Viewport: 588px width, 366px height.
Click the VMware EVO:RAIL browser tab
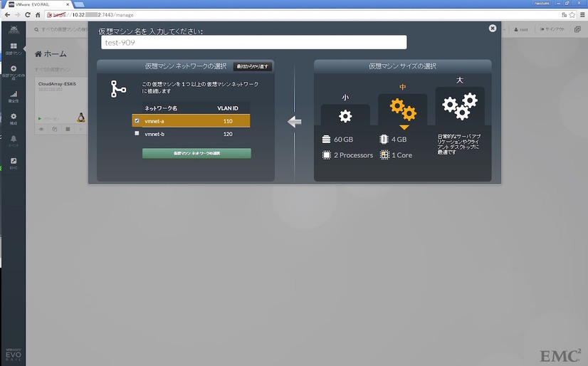click(38, 4)
